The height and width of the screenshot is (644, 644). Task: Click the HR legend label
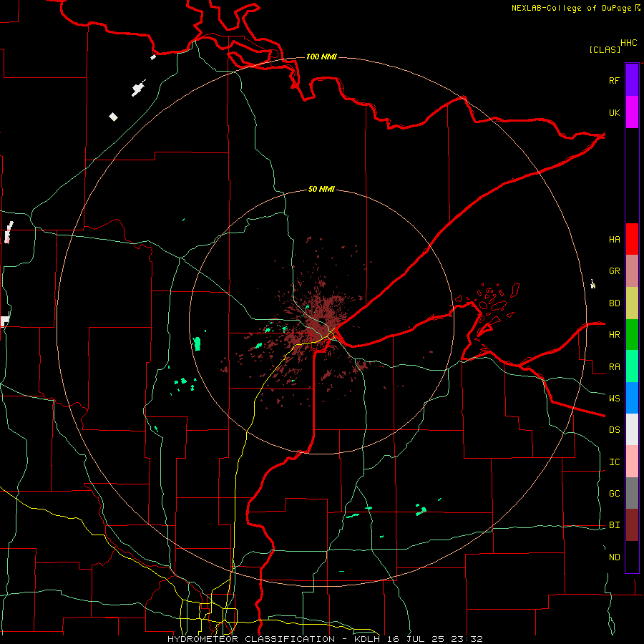pyautogui.click(x=614, y=335)
